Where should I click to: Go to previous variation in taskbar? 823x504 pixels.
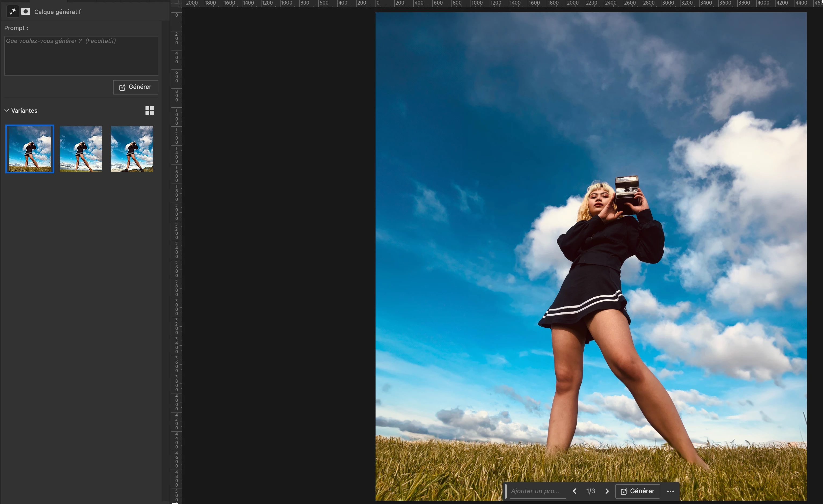574,491
